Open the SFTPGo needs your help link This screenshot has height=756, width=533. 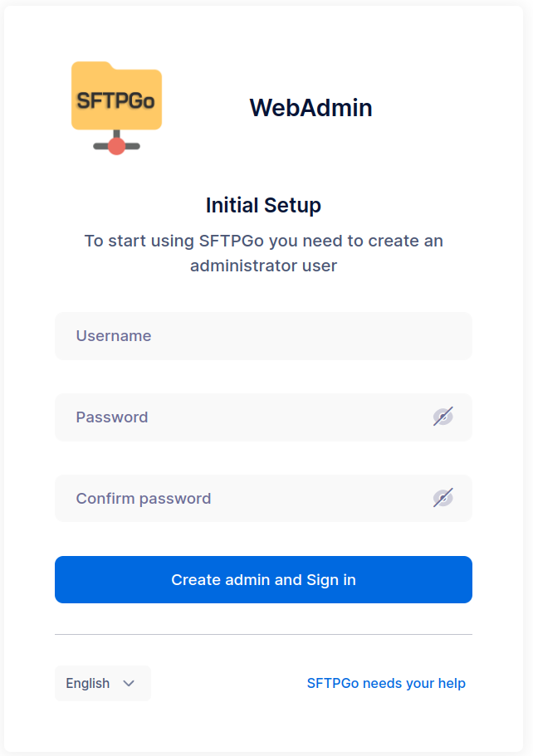coord(386,683)
